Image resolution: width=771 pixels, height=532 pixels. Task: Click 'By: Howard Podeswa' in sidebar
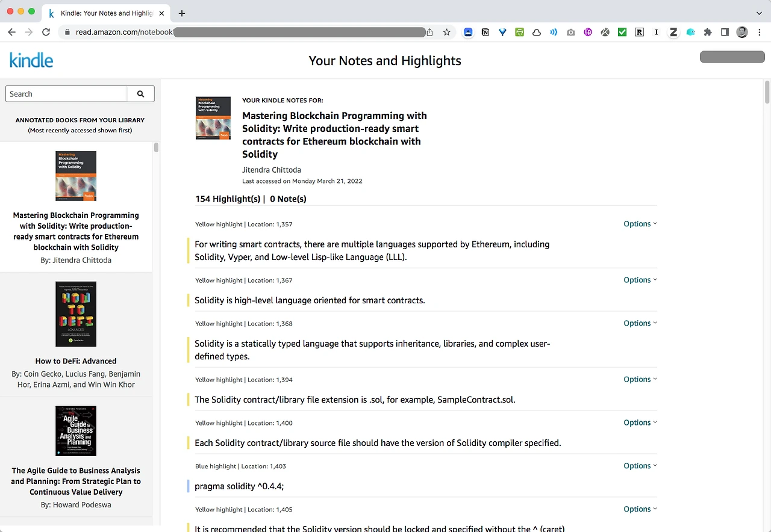(76, 505)
